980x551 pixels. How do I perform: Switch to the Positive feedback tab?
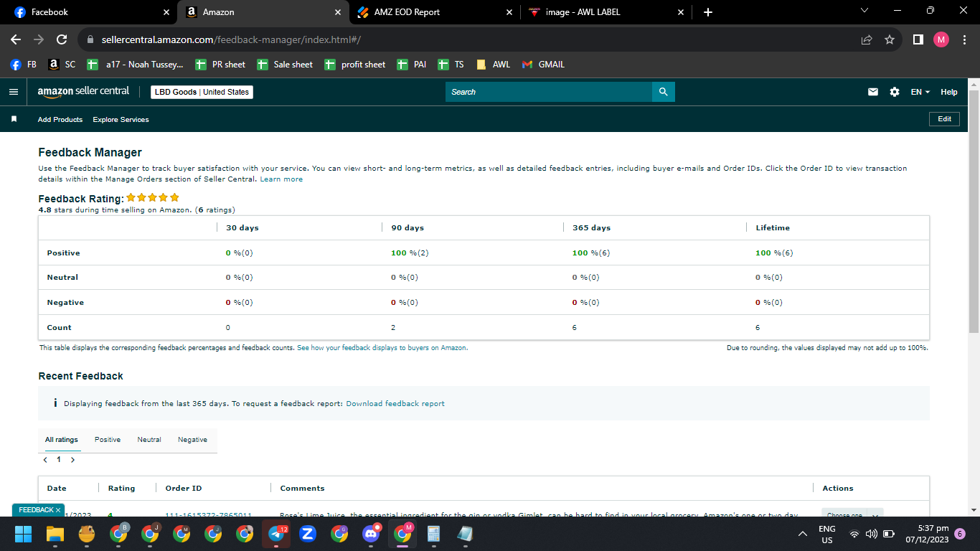108,440
